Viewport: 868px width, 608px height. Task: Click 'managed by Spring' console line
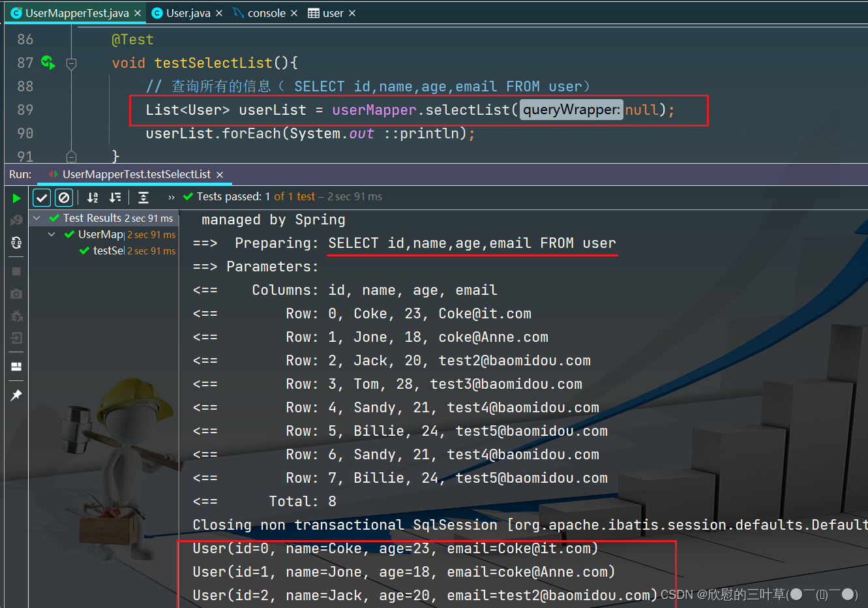pyautogui.click(x=273, y=220)
